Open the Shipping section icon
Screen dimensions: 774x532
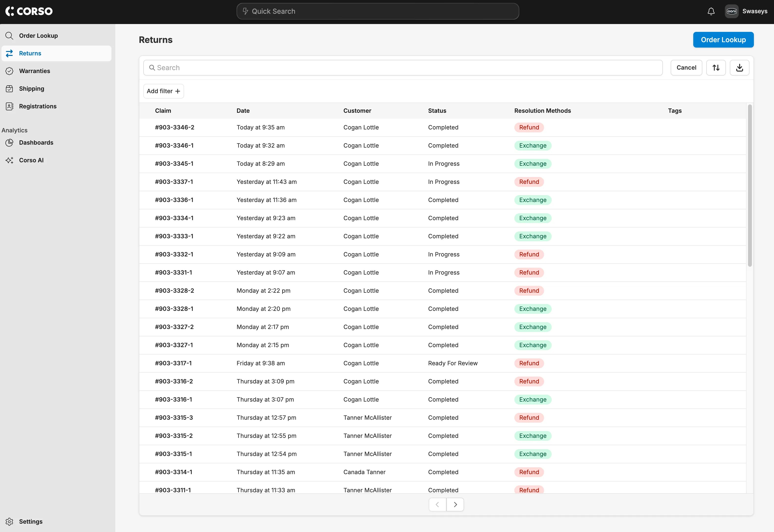coord(9,88)
